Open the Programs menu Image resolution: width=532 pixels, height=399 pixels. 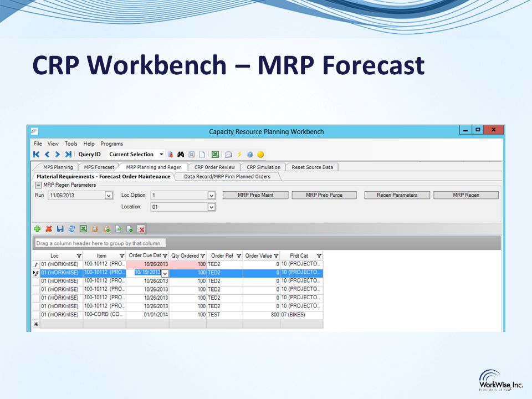pos(111,144)
